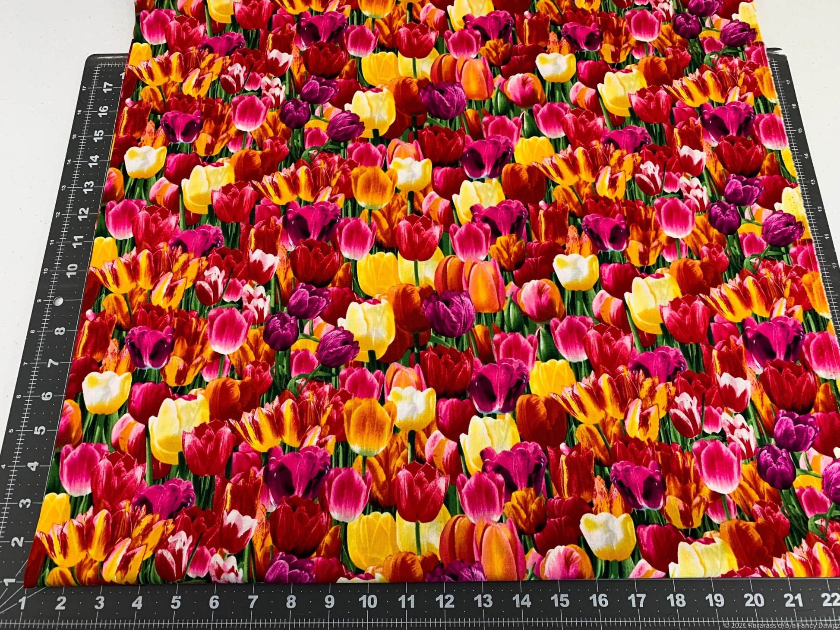Screen dimensions: 840x630
Task: Click number 19 on the horizontal bottom ruler
Action: [x=715, y=600]
